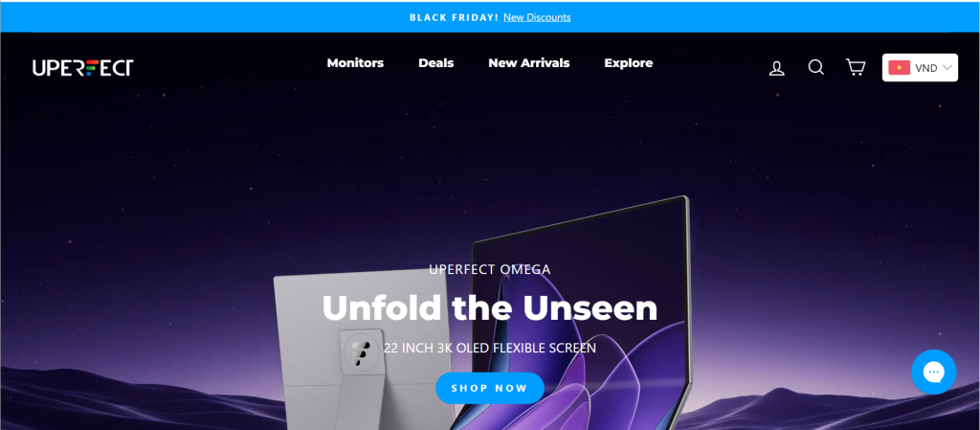Open the Monitors menu
980x430 pixels.
355,63
